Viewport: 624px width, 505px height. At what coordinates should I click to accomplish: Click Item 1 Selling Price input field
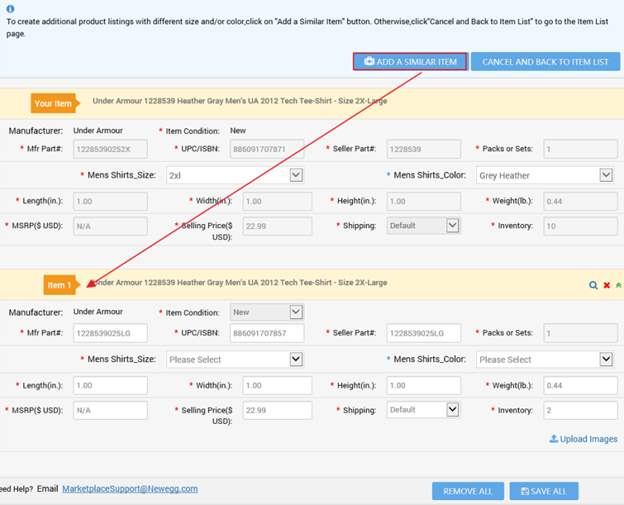(x=277, y=410)
